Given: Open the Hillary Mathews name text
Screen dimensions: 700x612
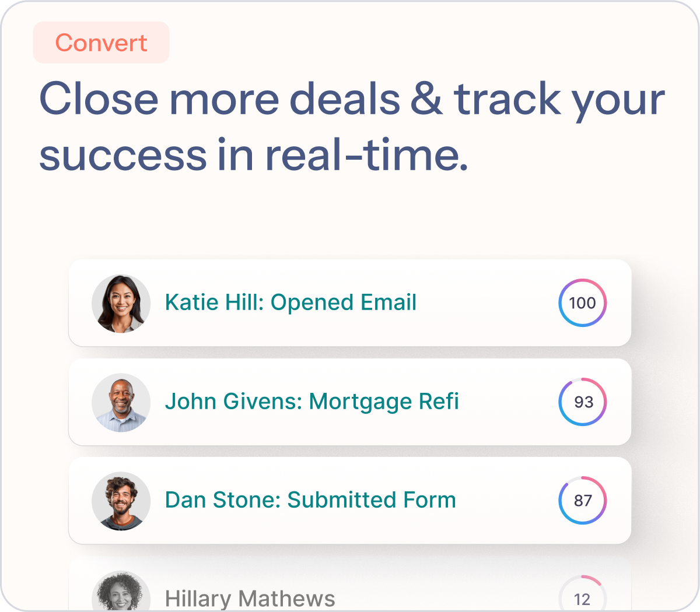Looking at the screenshot, I should (x=250, y=599).
